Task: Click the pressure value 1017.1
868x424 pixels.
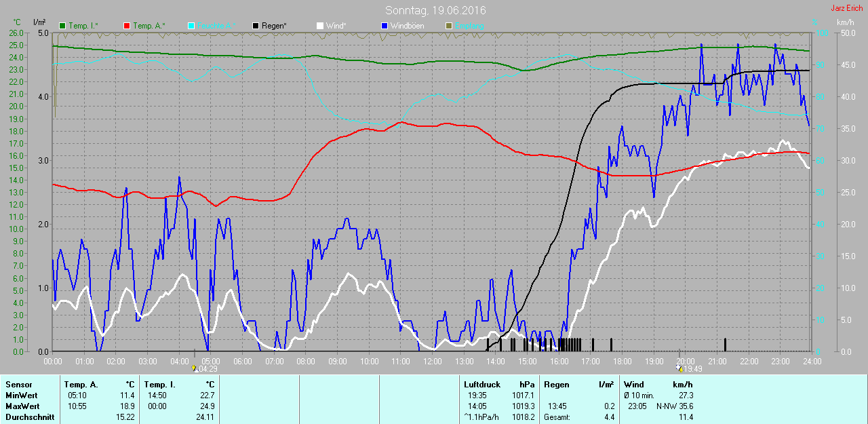Action: [x=524, y=396]
